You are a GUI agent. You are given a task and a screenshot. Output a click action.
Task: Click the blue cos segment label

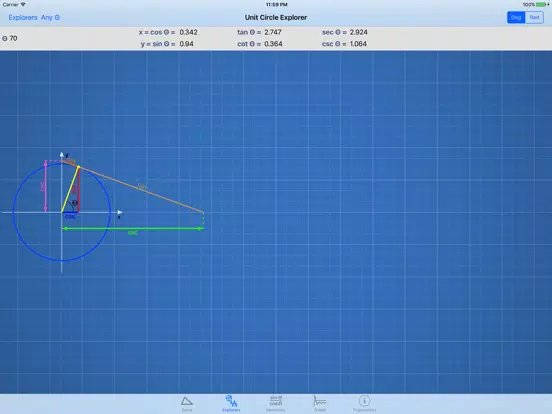70,217
